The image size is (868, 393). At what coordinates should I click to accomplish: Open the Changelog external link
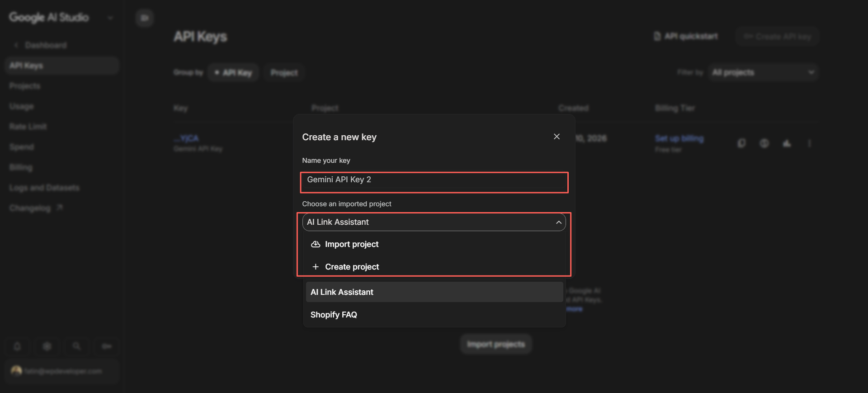36,208
